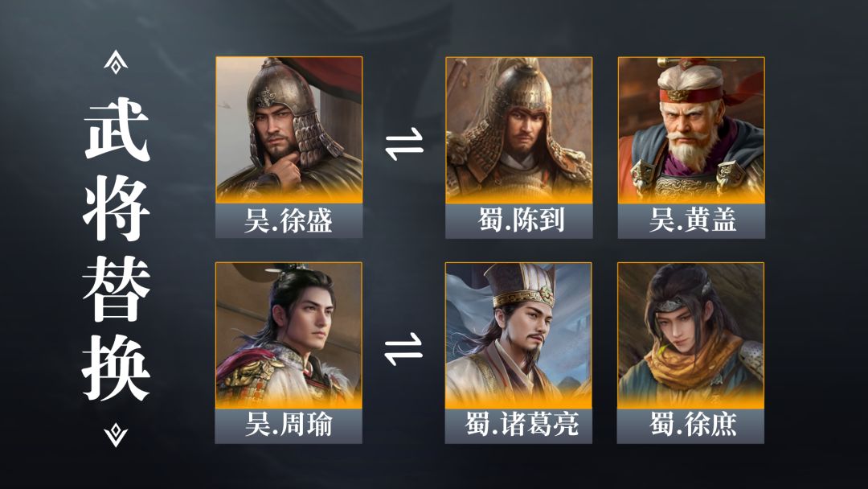The height and width of the screenshot is (489, 868).
Task: Click the 吴.徐盛 name label
Action: 289,221
